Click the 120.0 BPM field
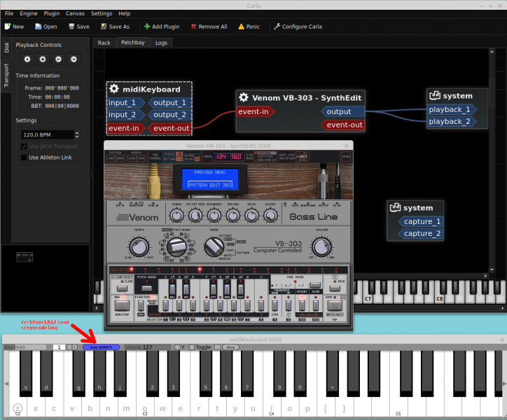 coord(48,134)
